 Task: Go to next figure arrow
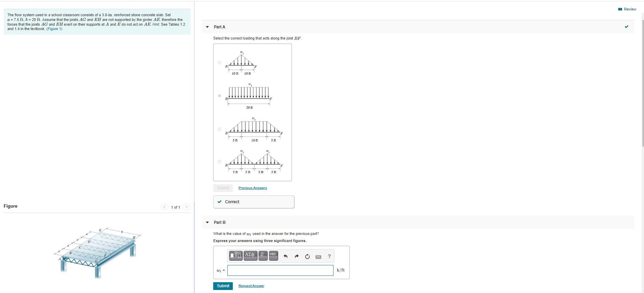(187, 207)
